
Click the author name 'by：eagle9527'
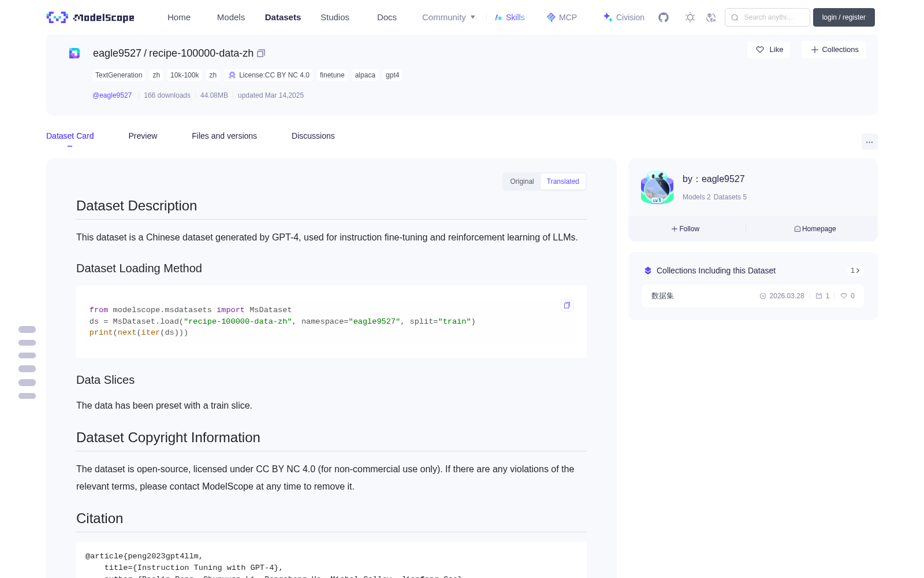[x=714, y=179]
